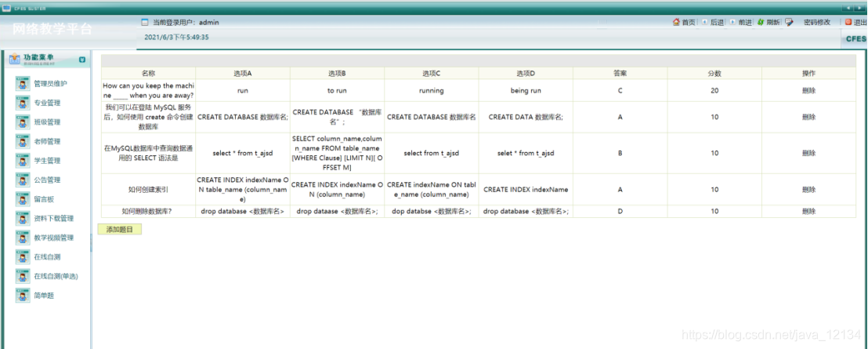
Task: Click the 'to run' option cell
Action: [337, 91]
